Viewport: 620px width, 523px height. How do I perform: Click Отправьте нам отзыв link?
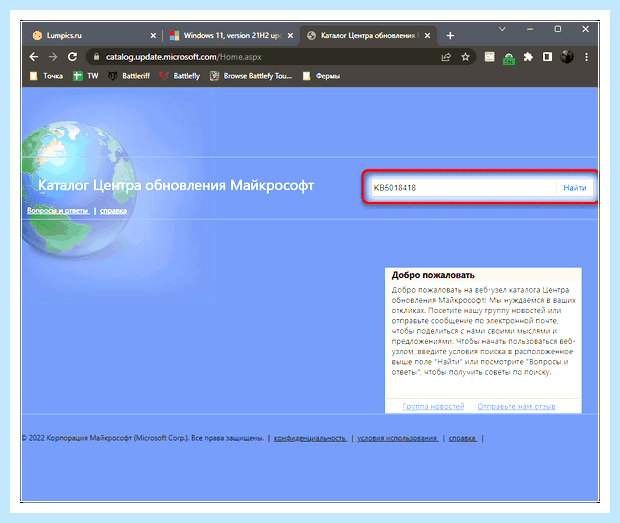click(x=516, y=406)
